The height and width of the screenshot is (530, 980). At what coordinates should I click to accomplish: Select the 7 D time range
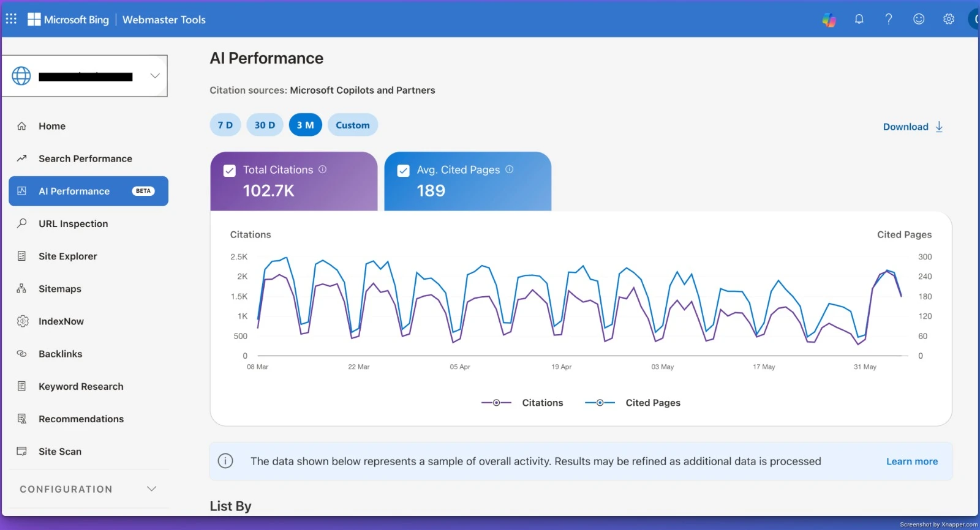tap(225, 125)
